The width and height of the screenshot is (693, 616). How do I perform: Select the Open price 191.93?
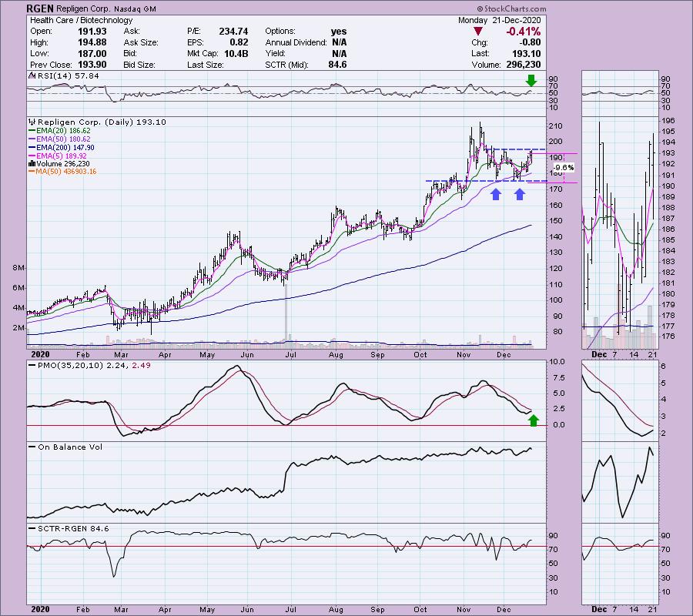[92, 32]
